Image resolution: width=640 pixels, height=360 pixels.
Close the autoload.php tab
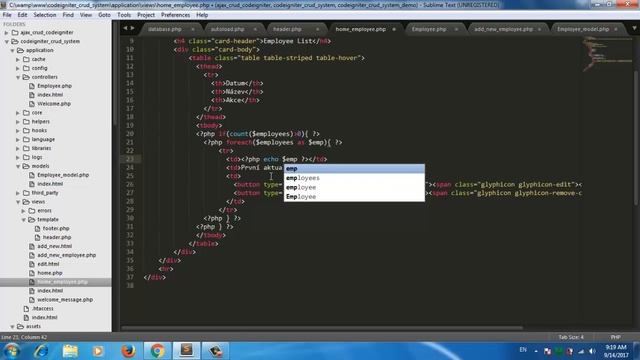[x=255, y=29]
